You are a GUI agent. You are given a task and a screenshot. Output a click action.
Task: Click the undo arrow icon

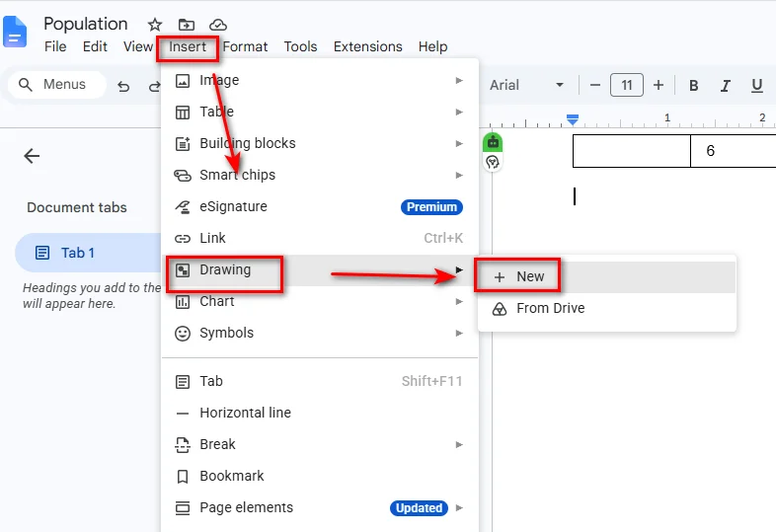click(123, 86)
